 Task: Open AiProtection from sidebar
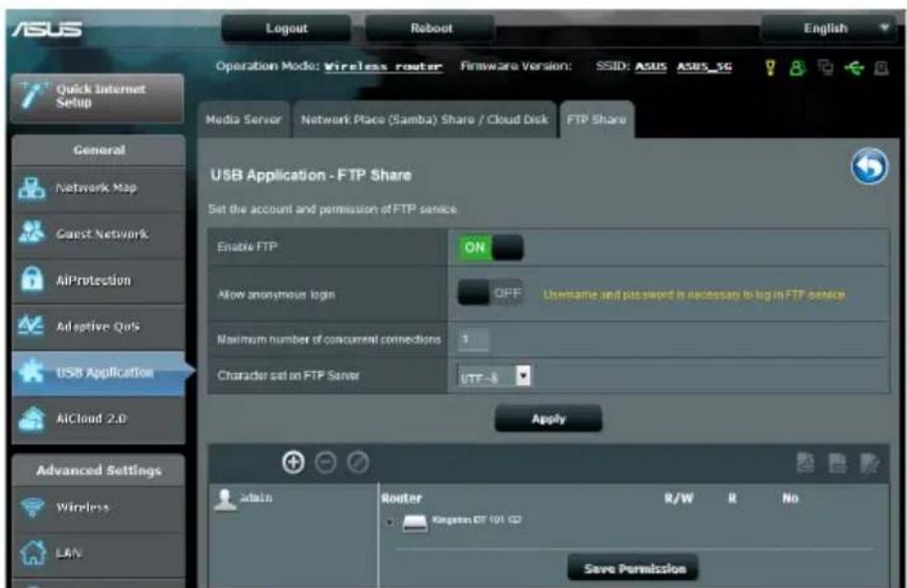click(99, 280)
